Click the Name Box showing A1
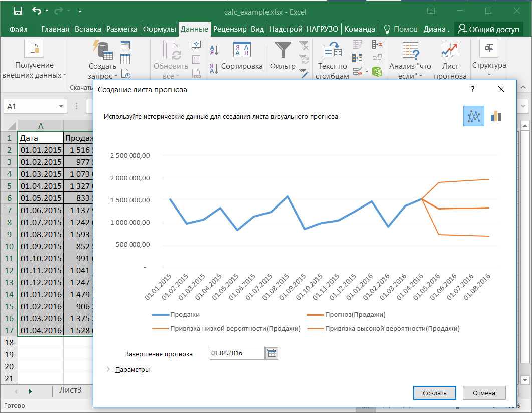This screenshot has height=413, width=532. pos(32,107)
